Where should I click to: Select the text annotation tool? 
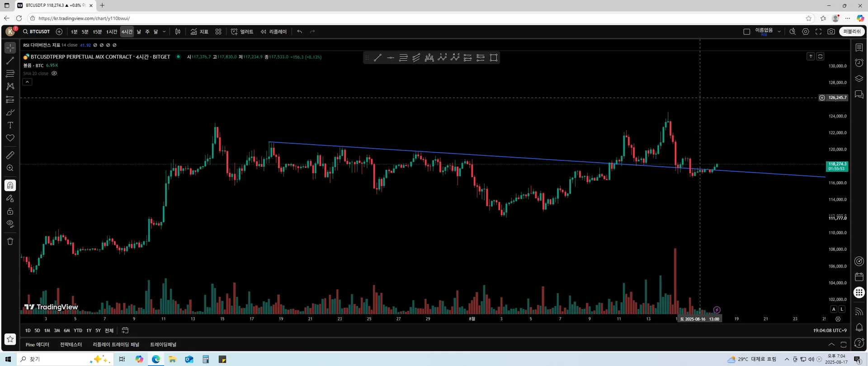click(10, 125)
